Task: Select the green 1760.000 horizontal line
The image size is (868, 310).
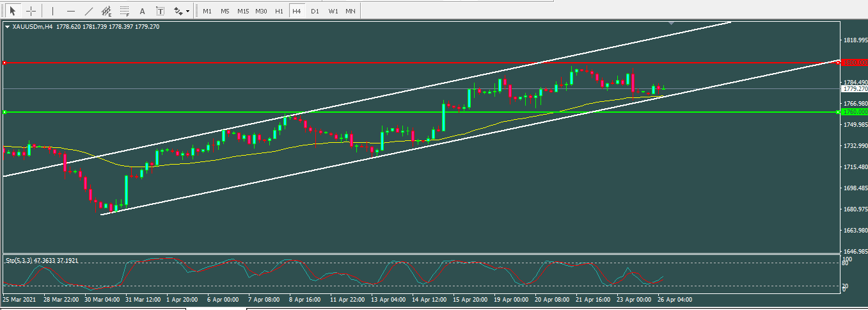Action: click(x=256, y=112)
